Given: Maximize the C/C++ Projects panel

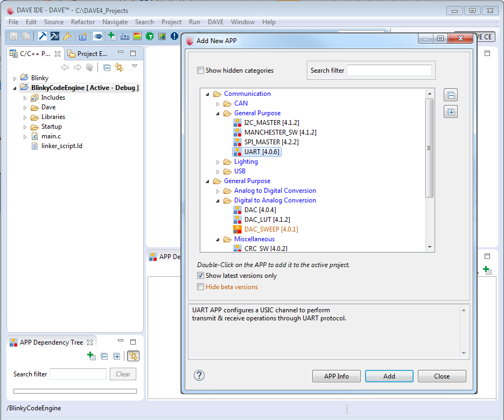Looking at the screenshot, I should tap(133, 53).
